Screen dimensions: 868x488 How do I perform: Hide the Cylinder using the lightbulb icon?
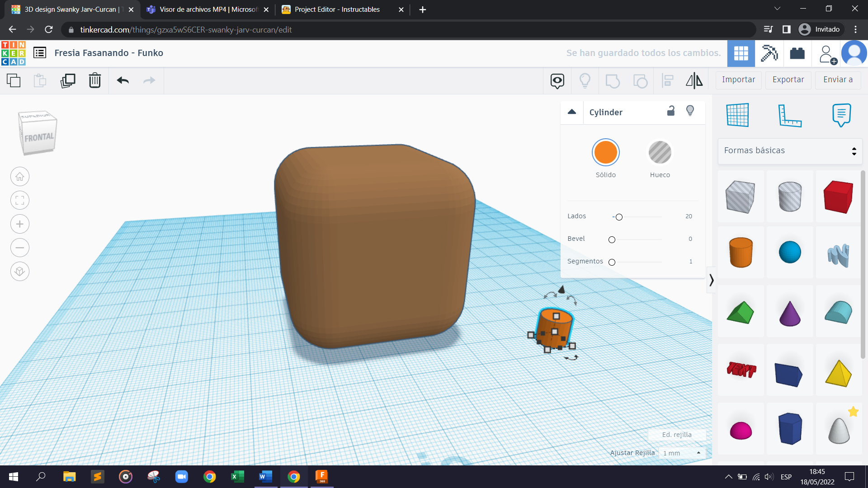pos(690,111)
